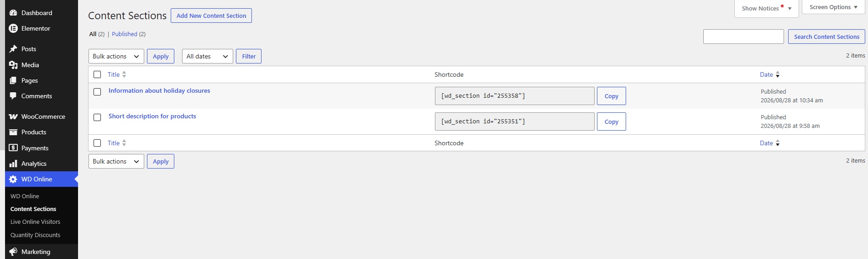Click the Payments dollar icon

13,148
